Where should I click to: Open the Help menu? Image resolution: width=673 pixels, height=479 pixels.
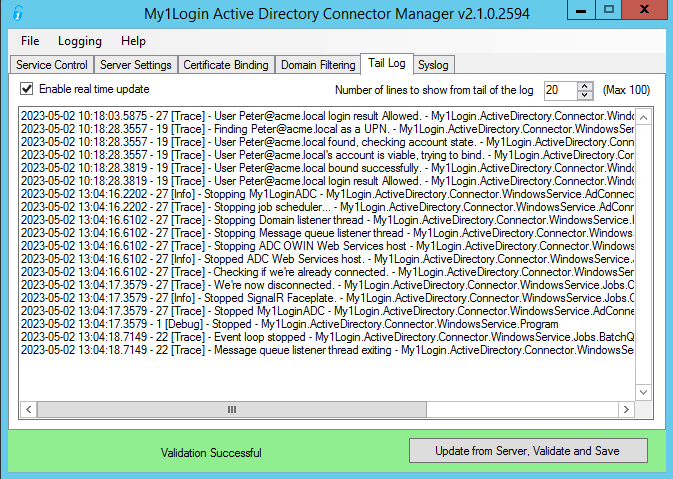pos(133,41)
